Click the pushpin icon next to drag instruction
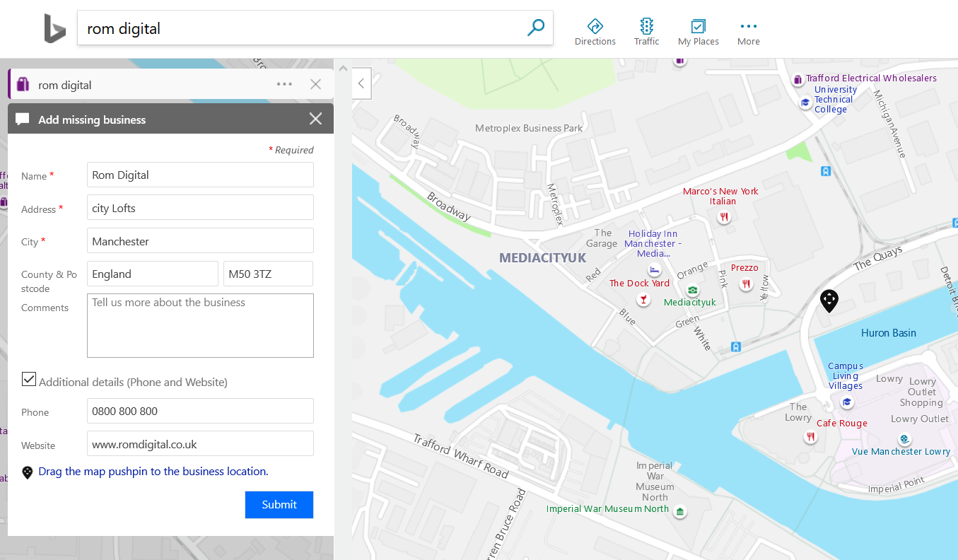This screenshot has height=560, width=958. (28, 472)
